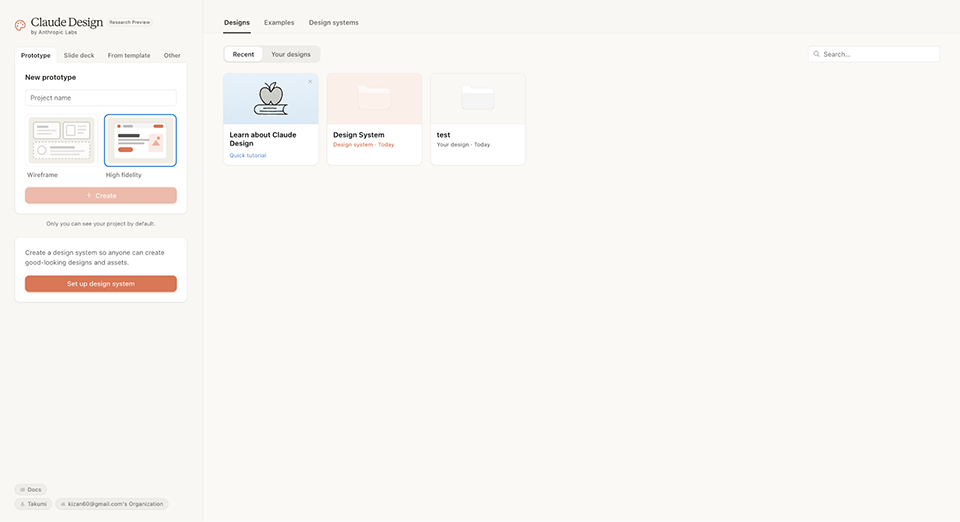Click the Search designs field

coord(874,54)
